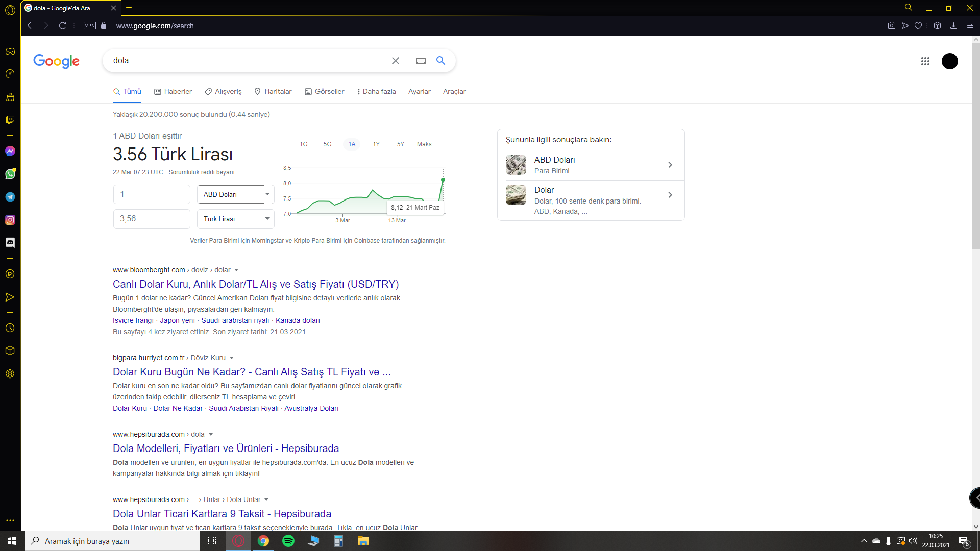Open Google account profile avatar
Image resolution: width=980 pixels, height=551 pixels.
[950, 61]
